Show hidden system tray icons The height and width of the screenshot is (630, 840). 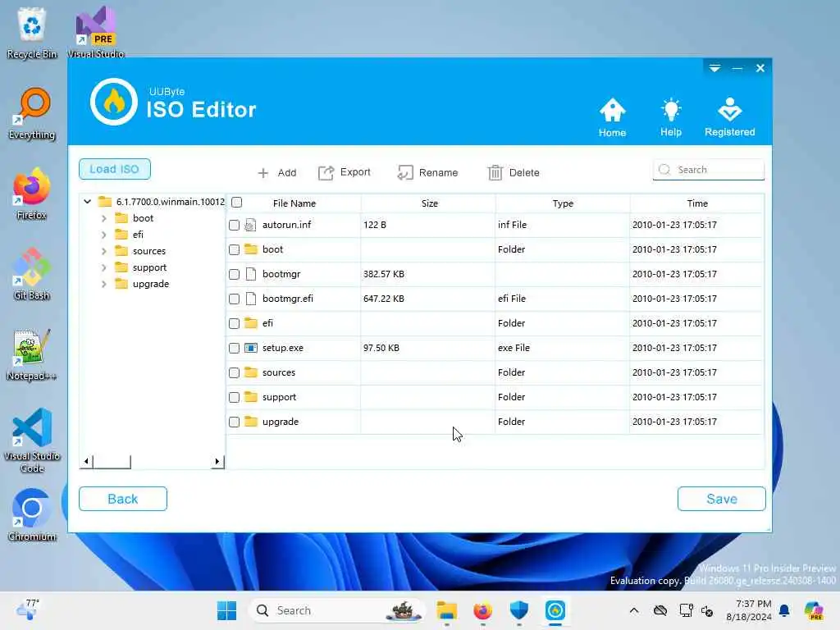pyautogui.click(x=634, y=610)
